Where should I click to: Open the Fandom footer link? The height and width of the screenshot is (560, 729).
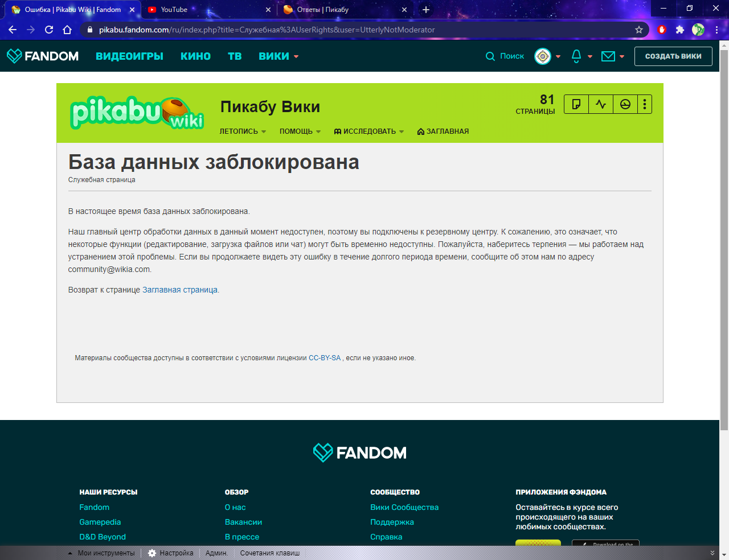[x=95, y=507]
